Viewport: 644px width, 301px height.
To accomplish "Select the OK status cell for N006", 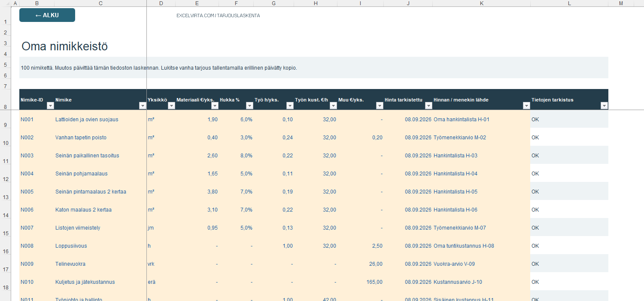I will click(569, 210).
